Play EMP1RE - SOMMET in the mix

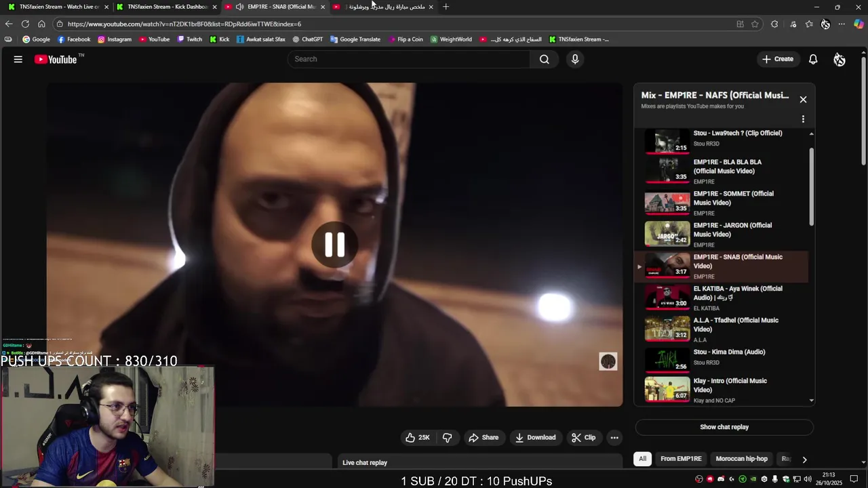(722, 203)
